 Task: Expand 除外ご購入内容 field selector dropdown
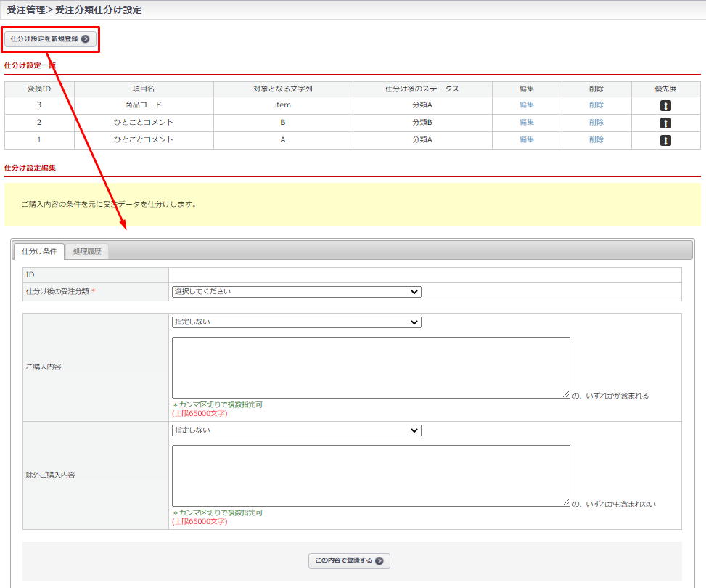296,430
